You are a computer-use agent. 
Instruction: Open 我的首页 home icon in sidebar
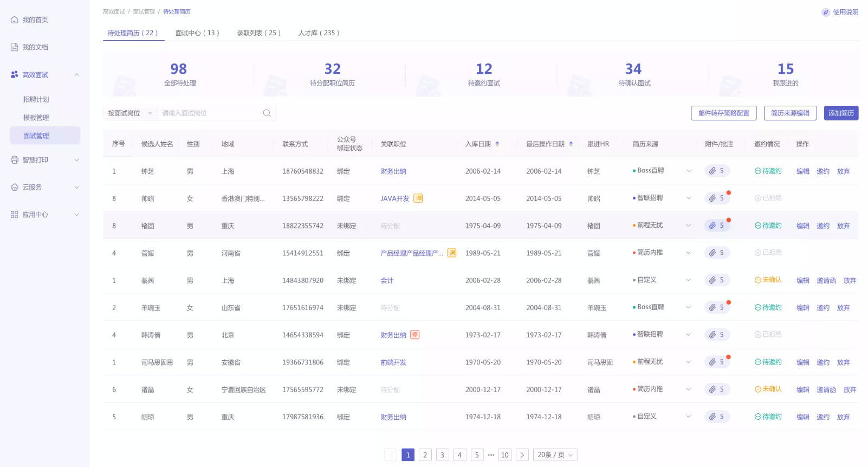(15, 20)
